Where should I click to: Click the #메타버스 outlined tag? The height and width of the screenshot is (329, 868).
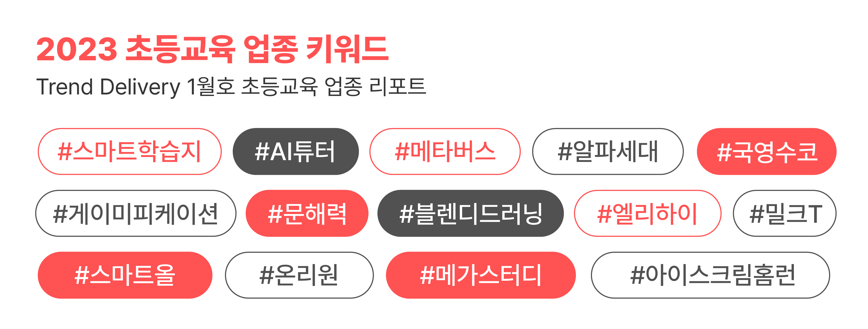[445, 151]
